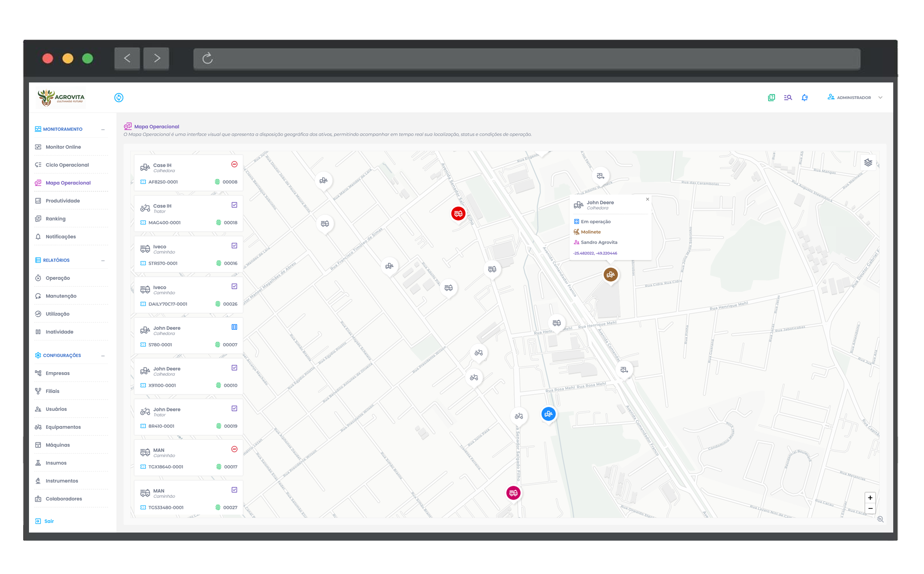Open the layers selector on the map
The width and height of the screenshot is (924, 574).
click(868, 163)
